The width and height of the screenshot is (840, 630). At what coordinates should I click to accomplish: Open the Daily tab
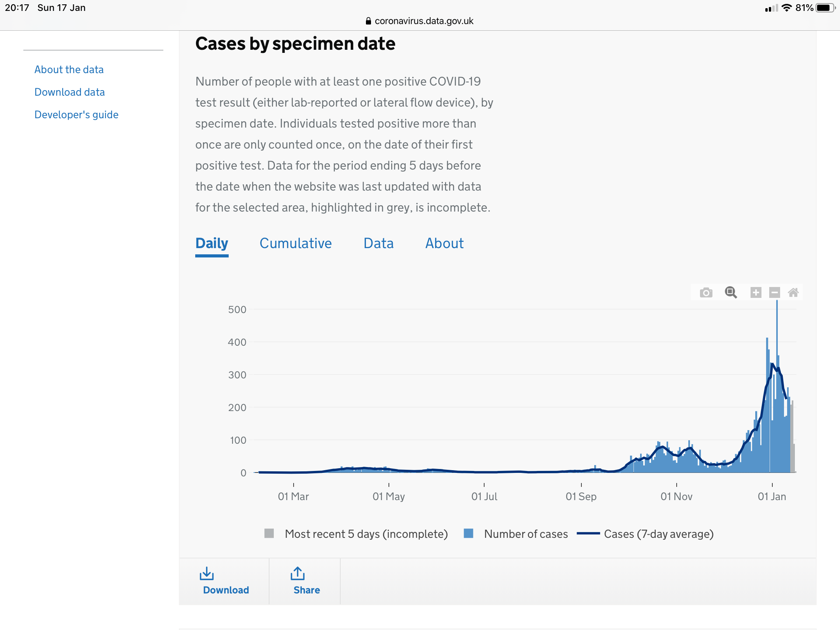click(x=212, y=243)
